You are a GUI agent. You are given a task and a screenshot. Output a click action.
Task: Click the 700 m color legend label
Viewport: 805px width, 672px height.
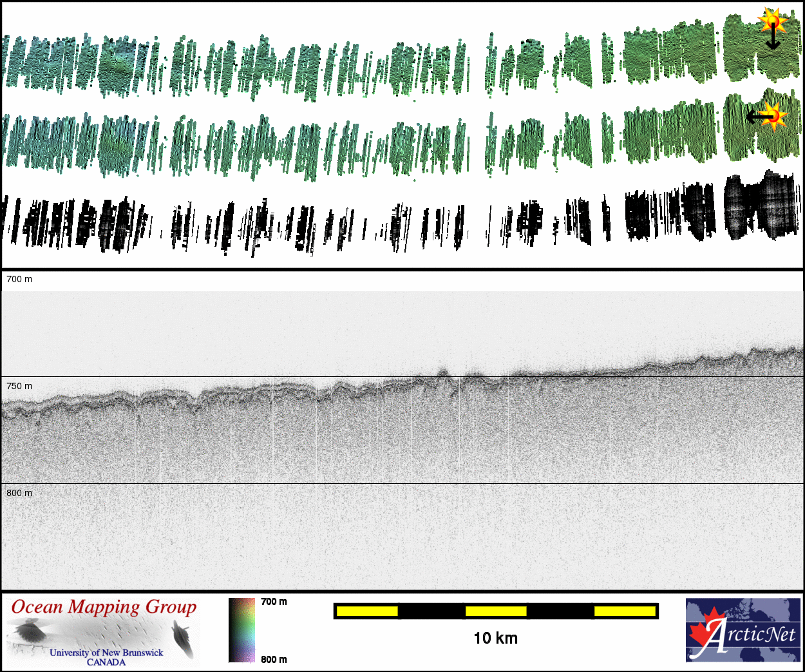[x=274, y=602]
